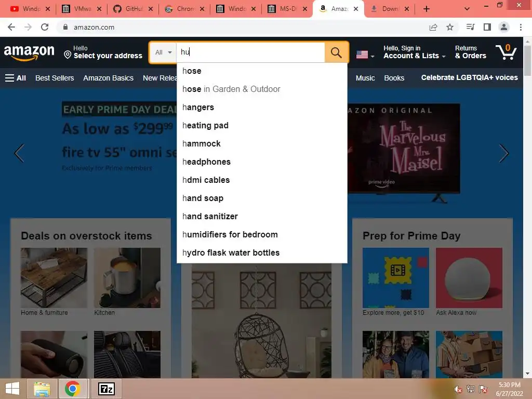Select suggestion 'hammock'
Viewport: 532px width, 399px height.
262,143
